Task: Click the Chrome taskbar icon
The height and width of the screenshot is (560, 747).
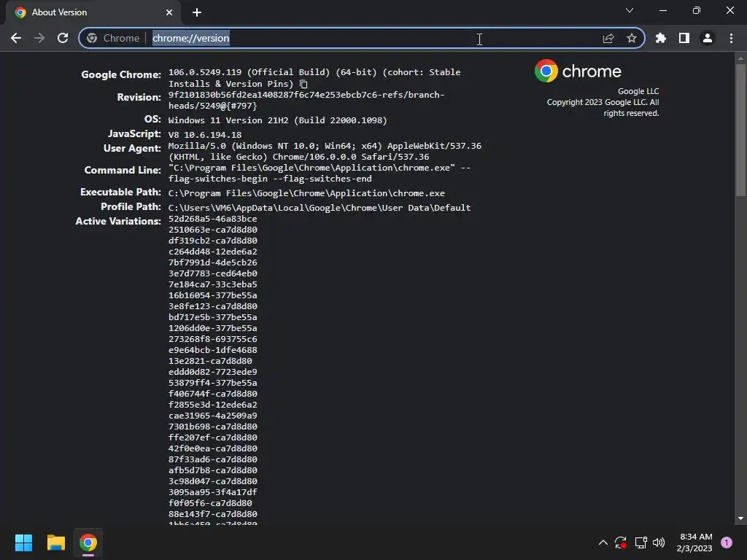Action: pyautogui.click(x=88, y=542)
